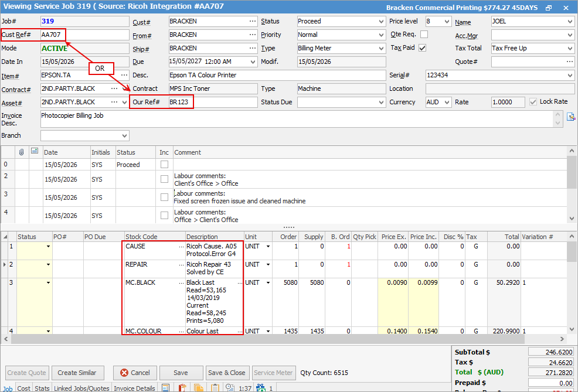Tick Inc checkbox for Client's Office > Office comment
Viewport: 578px width, 392px height.
coord(164,179)
